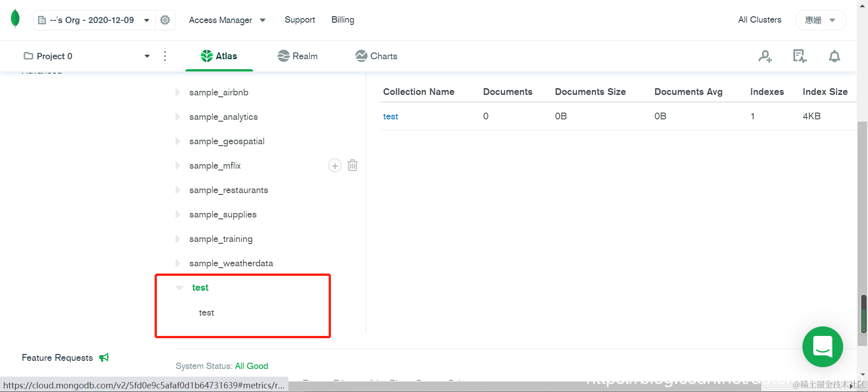Screen dimensions: 868x392
Task: Click the 4KB index size value
Action: pos(811,116)
